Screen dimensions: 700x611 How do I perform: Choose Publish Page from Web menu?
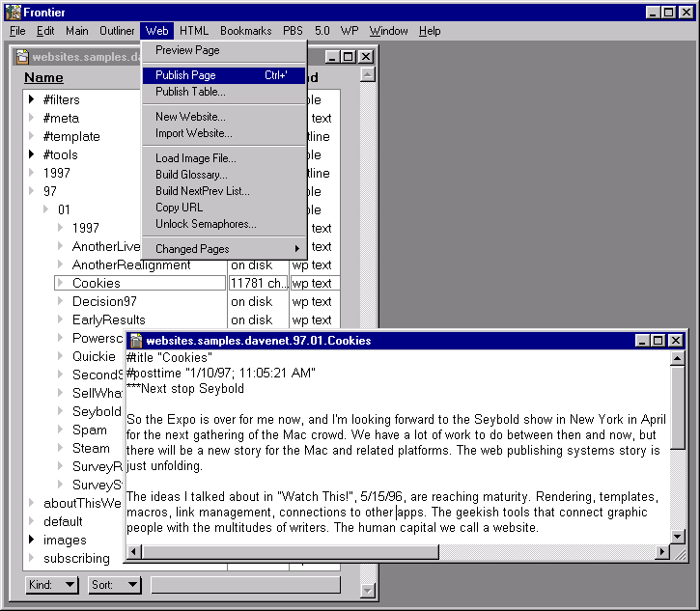point(185,75)
